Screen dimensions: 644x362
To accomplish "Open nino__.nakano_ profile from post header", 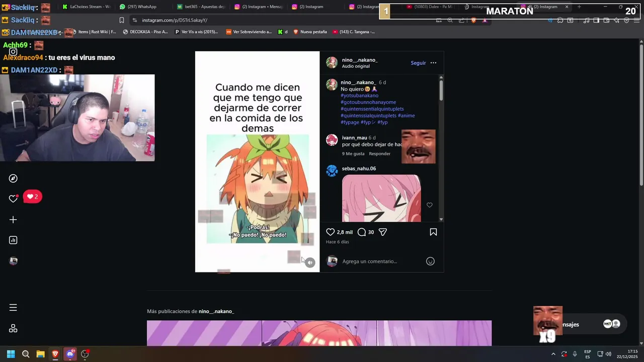I will [x=360, y=60].
